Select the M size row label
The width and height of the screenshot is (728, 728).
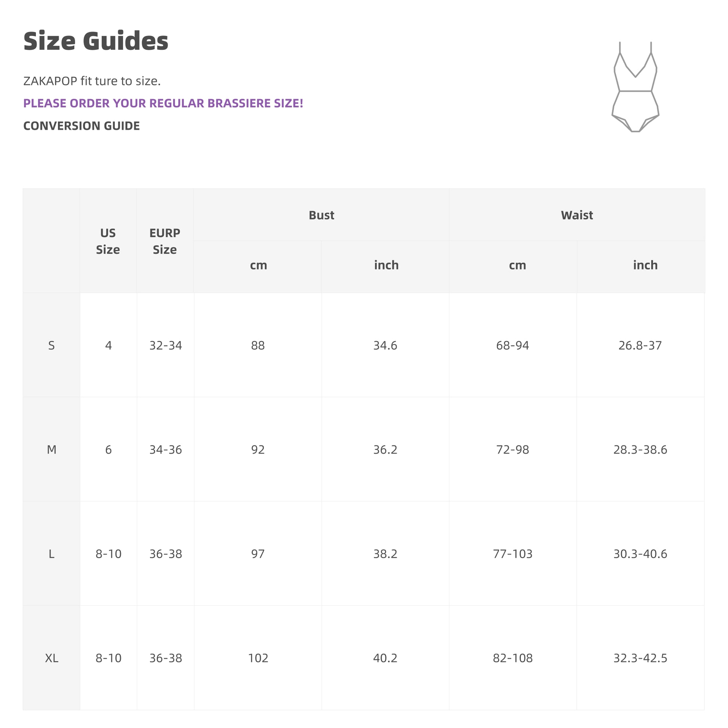pos(52,450)
